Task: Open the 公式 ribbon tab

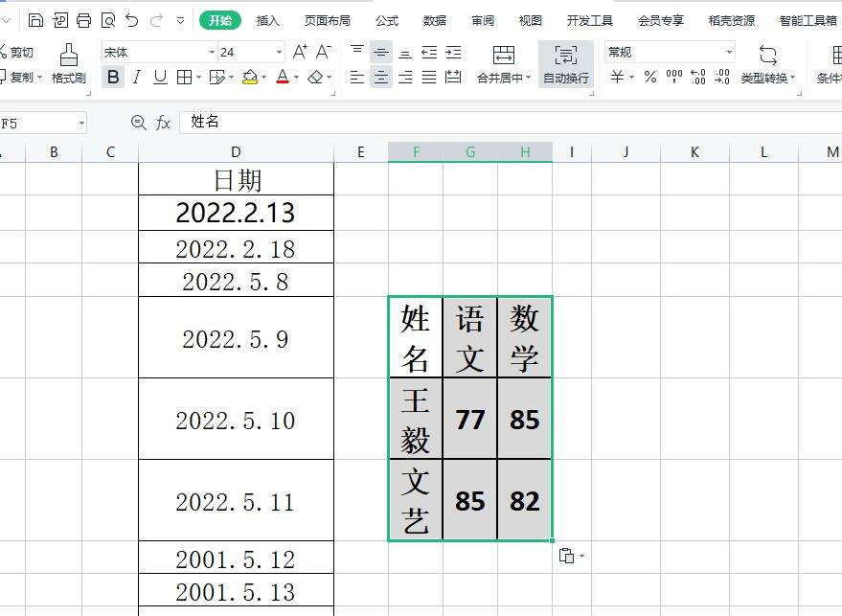Action: coord(387,20)
